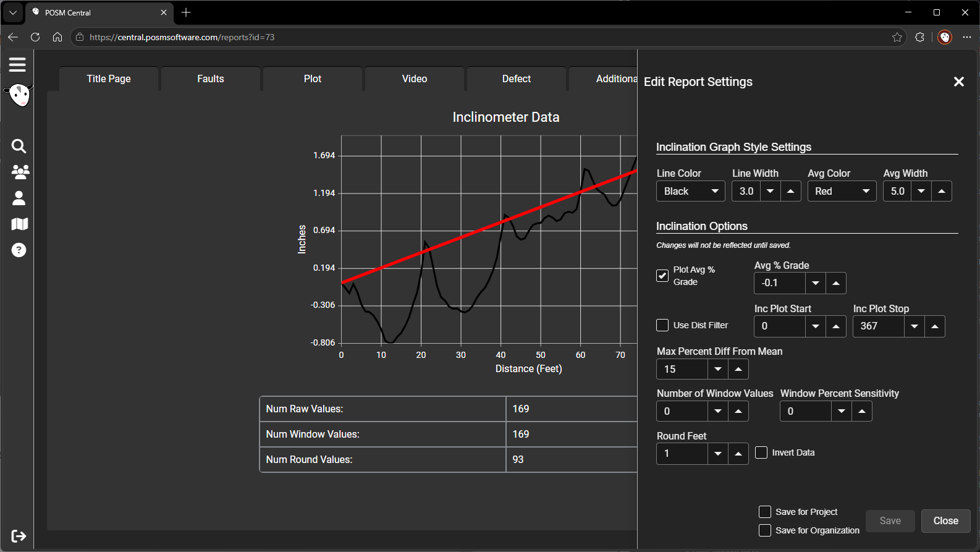The height and width of the screenshot is (552, 980).
Task: Reload the page with the refresh icon
Action: 35,37
